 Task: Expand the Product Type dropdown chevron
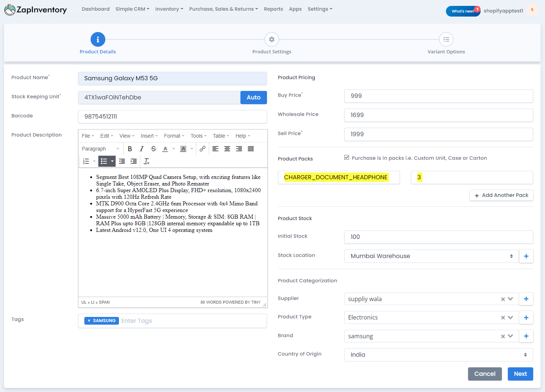coord(510,317)
